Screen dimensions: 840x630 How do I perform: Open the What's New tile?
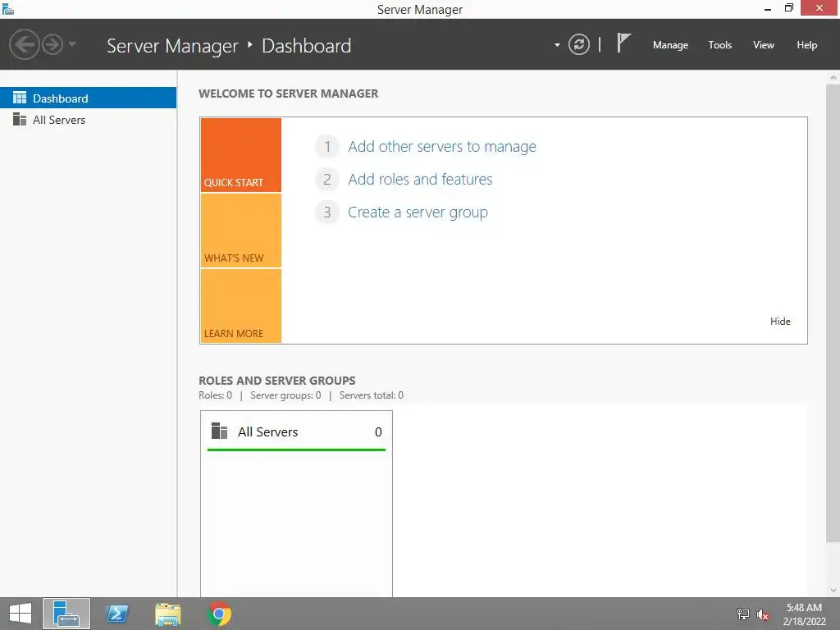tap(241, 231)
